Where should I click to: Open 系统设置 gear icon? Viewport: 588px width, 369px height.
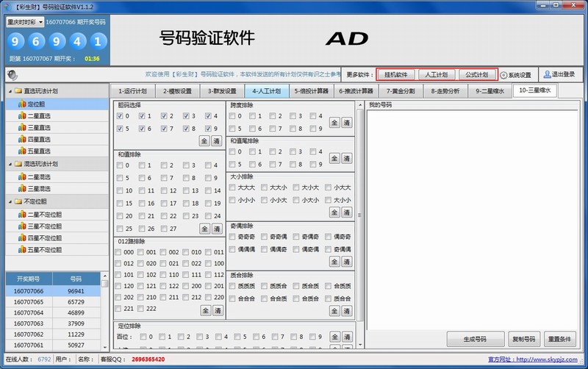tap(503, 75)
